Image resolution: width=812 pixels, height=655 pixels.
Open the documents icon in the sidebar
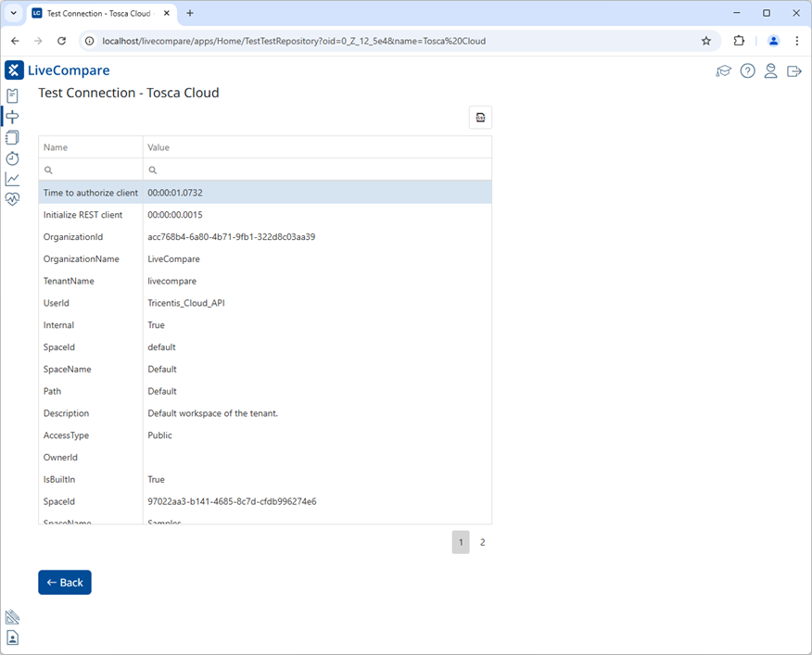[x=12, y=137]
